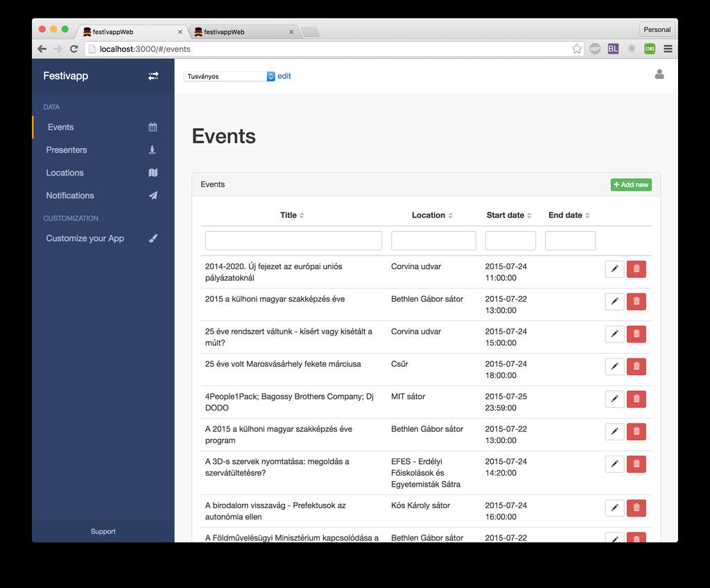This screenshot has width=710, height=588.
Task: Focus the End date filter field
Action: click(x=570, y=241)
